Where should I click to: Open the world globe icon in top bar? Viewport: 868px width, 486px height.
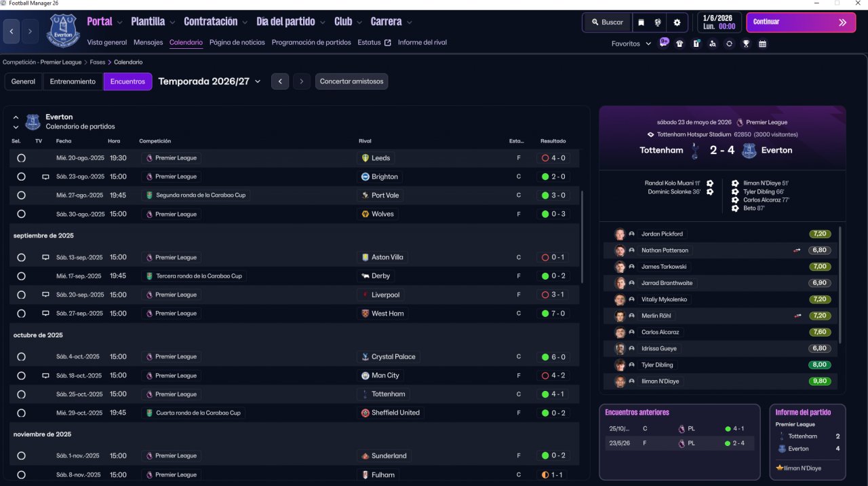tap(658, 22)
